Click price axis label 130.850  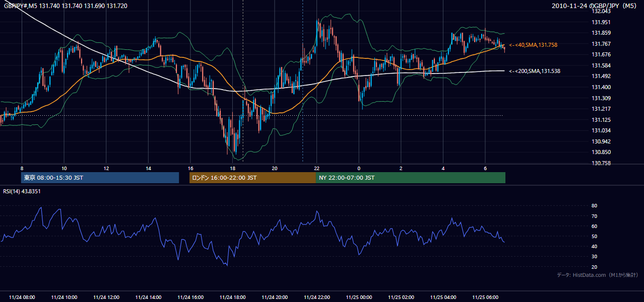click(601, 153)
